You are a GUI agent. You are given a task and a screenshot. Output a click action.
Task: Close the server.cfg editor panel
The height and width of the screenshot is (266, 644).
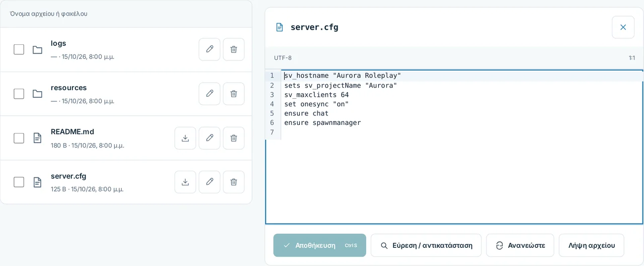click(x=623, y=27)
